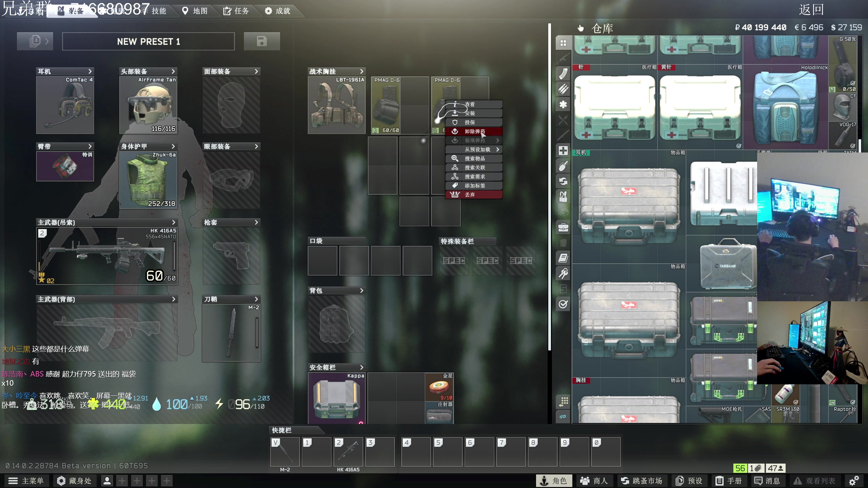Choose 添加标签 in the context menu
868x488 pixels.
474,186
